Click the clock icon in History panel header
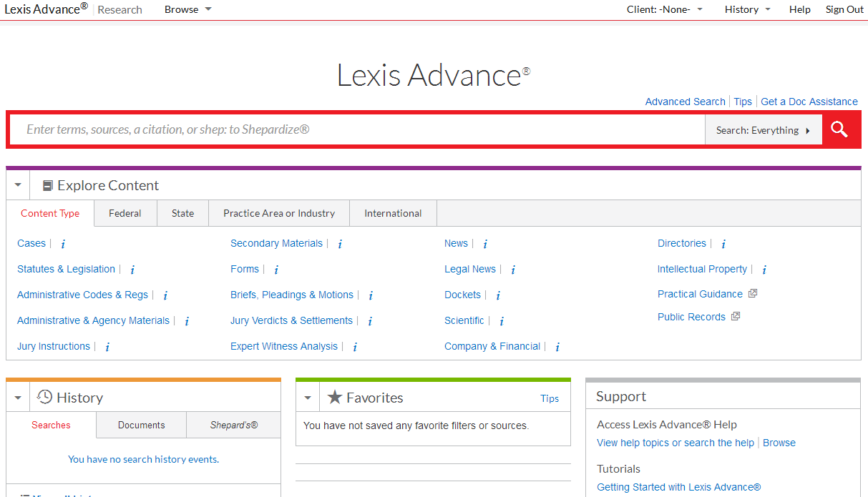 (45, 397)
